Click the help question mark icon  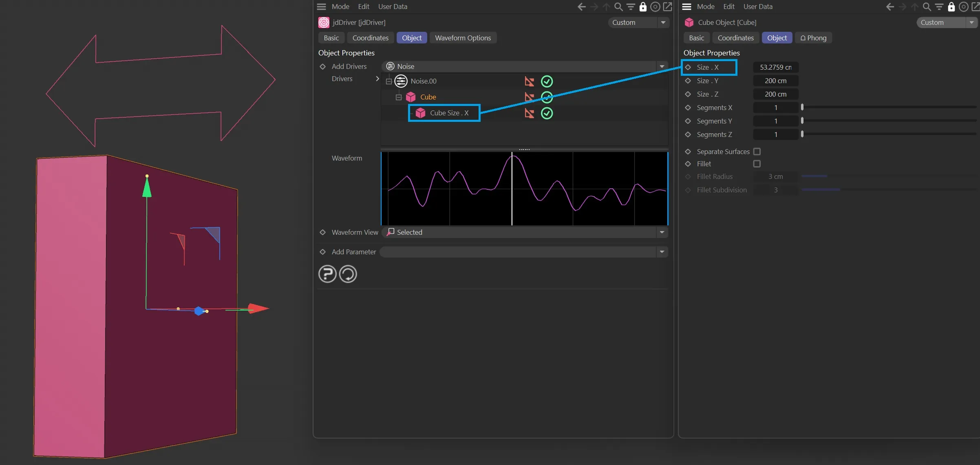point(327,274)
